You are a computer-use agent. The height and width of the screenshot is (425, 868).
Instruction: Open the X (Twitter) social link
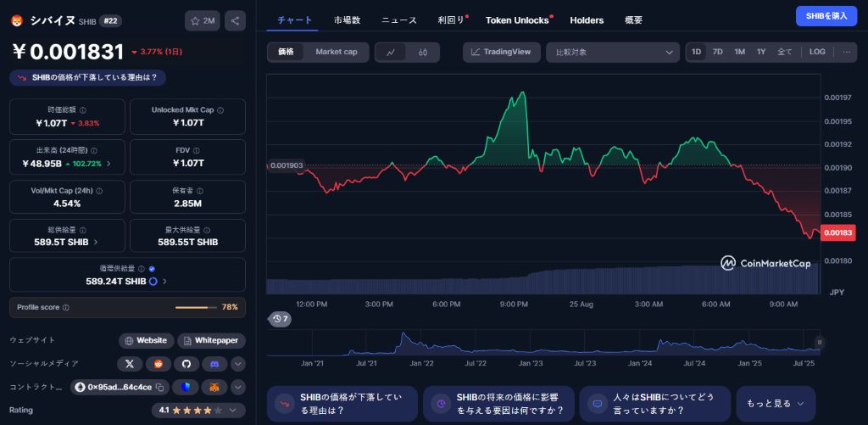[x=130, y=364]
